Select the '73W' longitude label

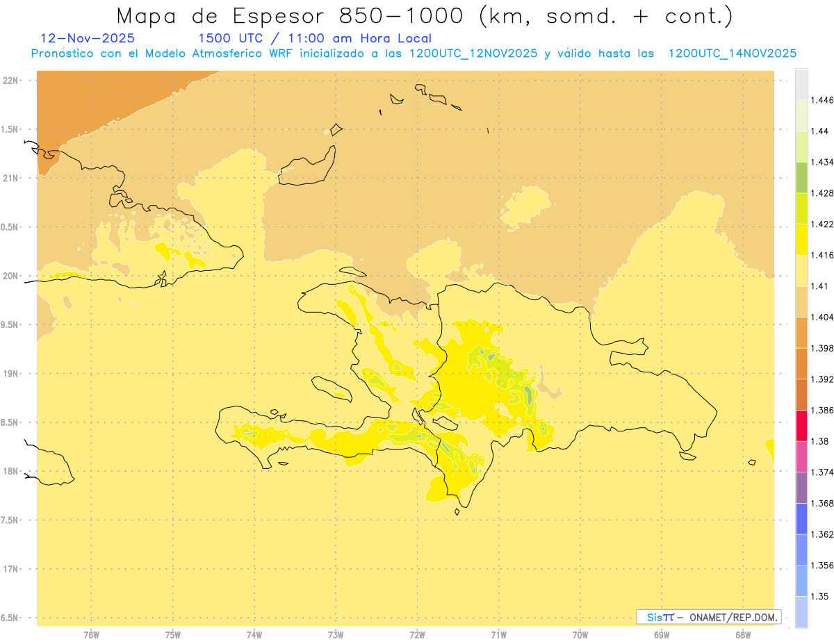336,635
